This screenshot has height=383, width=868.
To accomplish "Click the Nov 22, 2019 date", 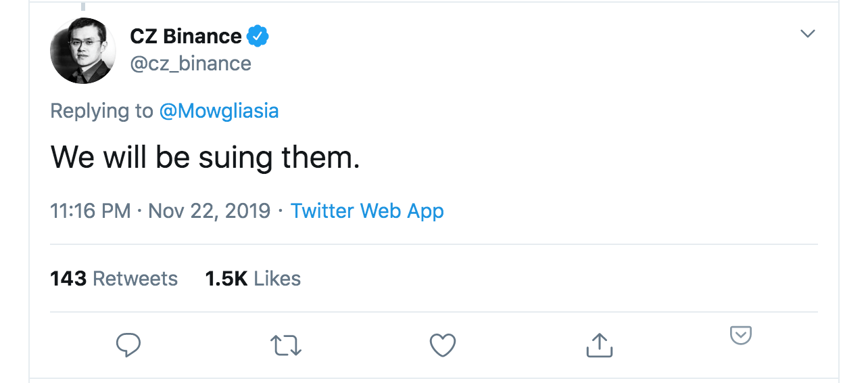I will [x=209, y=211].
